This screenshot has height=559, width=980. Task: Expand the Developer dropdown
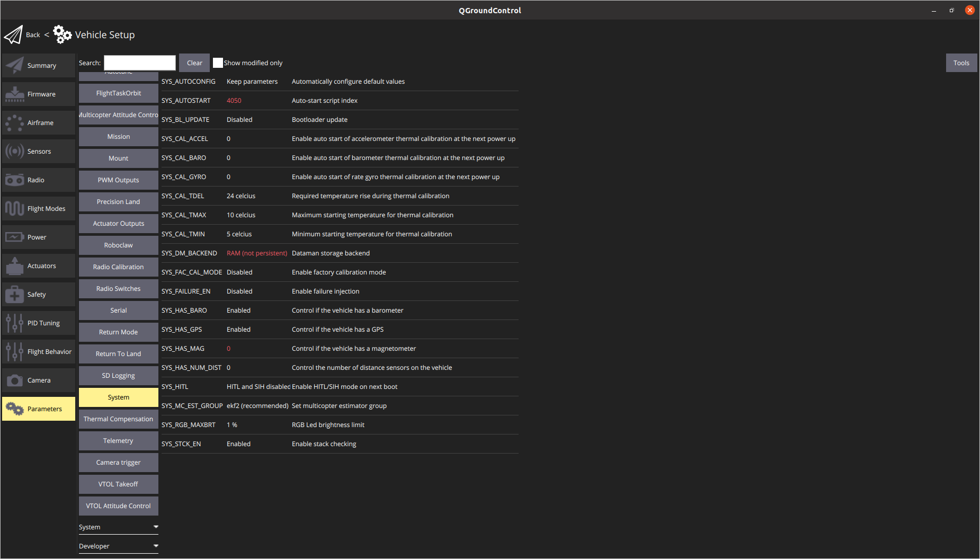119,546
